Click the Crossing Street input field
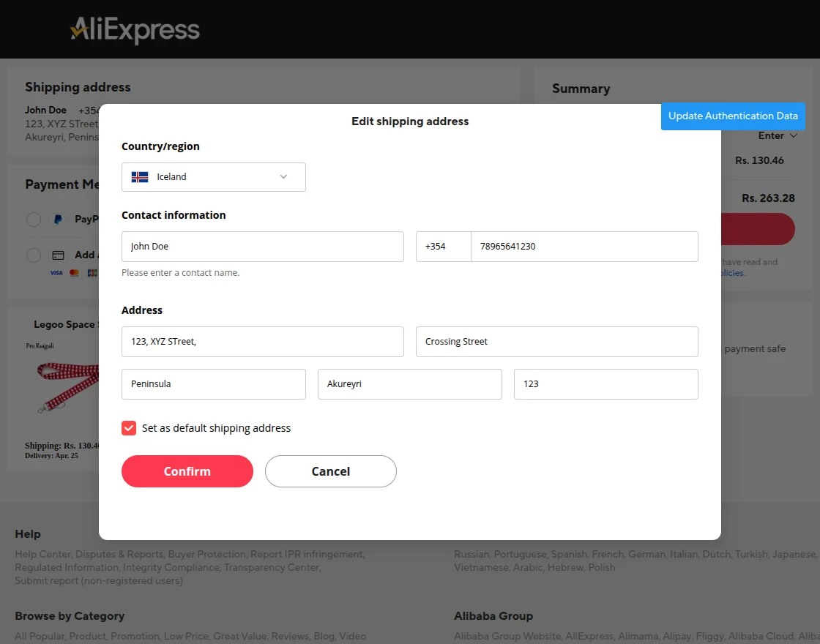 click(x=556, y=341)
